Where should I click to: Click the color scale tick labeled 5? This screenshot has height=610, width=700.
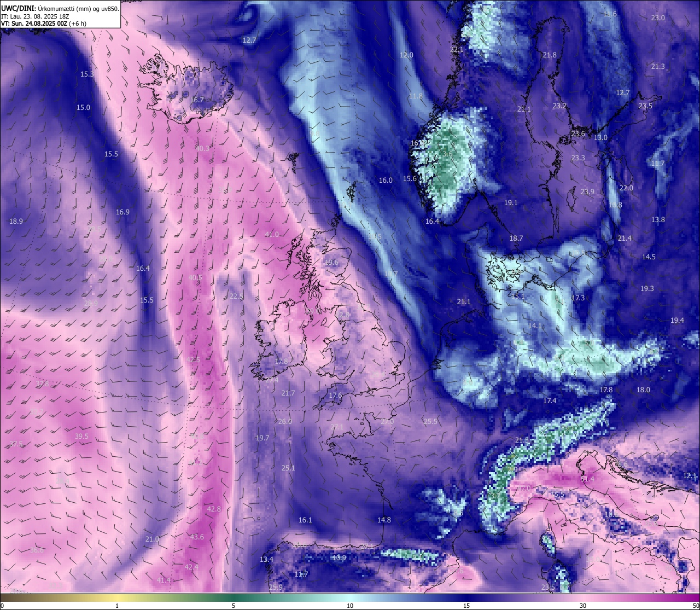pos(234,606)
